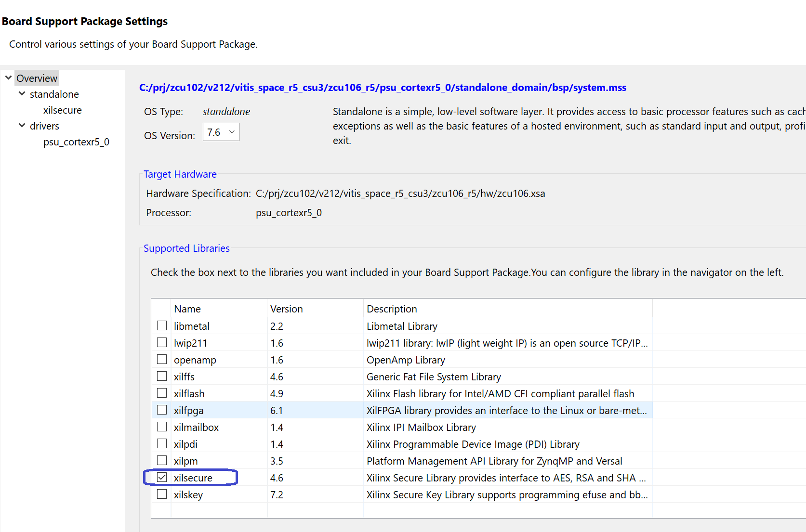Viewport: 806px width, 532px height.
Task: Click the Libmetal Library description
Action: tap(402, 326)
